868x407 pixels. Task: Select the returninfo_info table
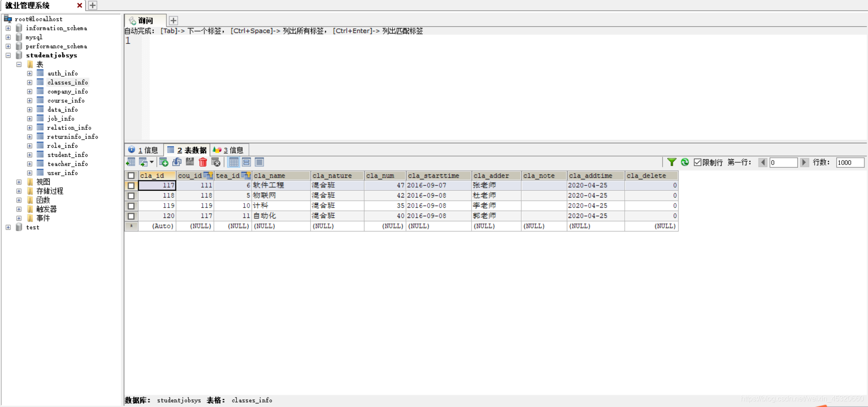click(x=73, y=137)
